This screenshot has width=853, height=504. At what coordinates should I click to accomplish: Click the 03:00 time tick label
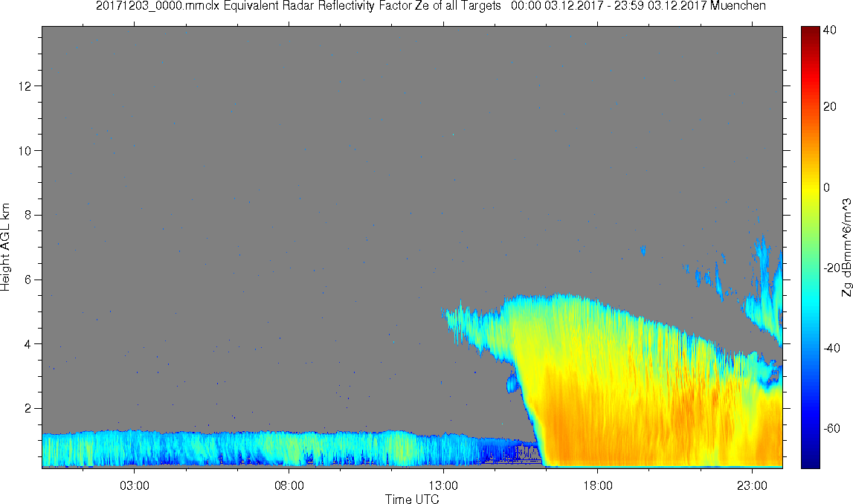(x=135, y=485)
